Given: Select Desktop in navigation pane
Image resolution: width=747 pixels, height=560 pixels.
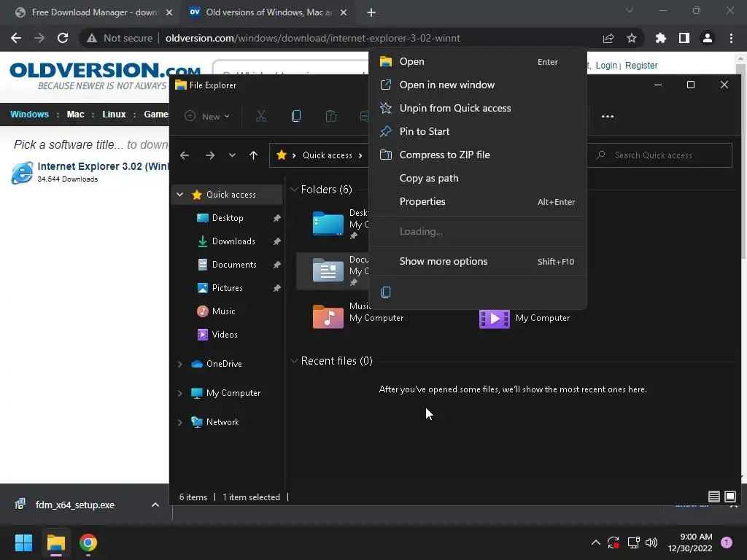Looking at the screenshot, I should (228, 217).
